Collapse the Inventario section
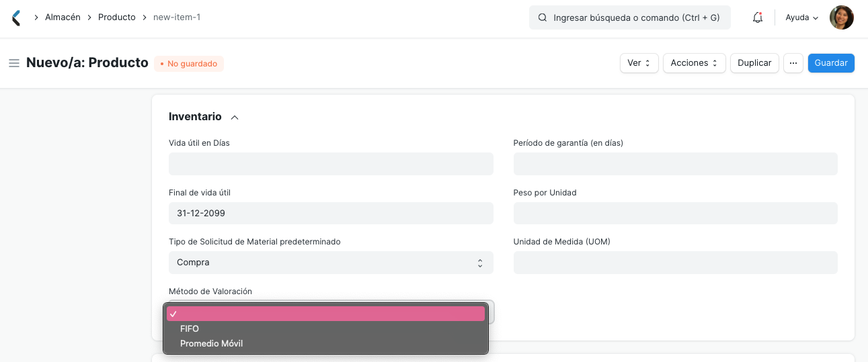 coord(235,118)
